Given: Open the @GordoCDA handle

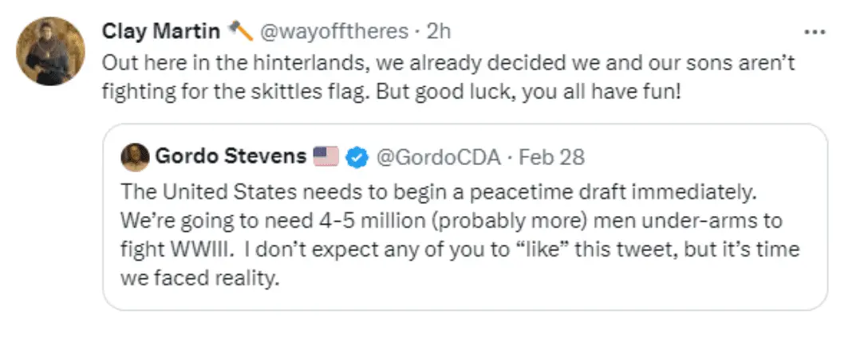Looking at the screenshot, I should point(438,157).
